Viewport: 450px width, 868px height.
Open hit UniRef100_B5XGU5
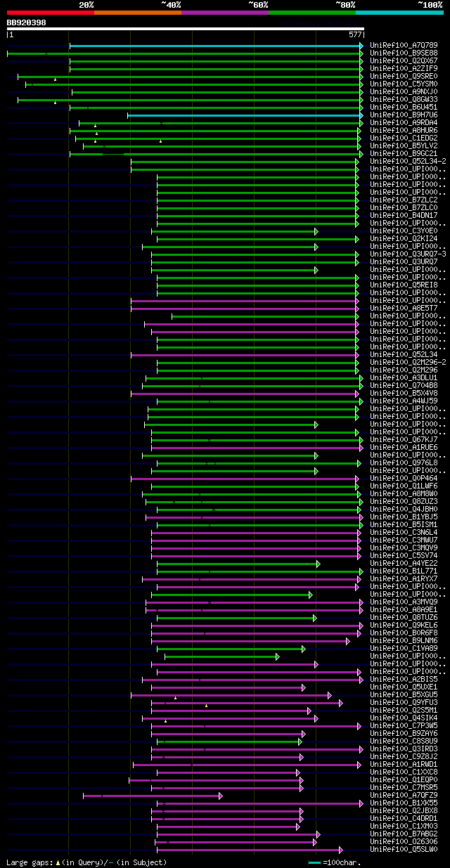(404, 695)
